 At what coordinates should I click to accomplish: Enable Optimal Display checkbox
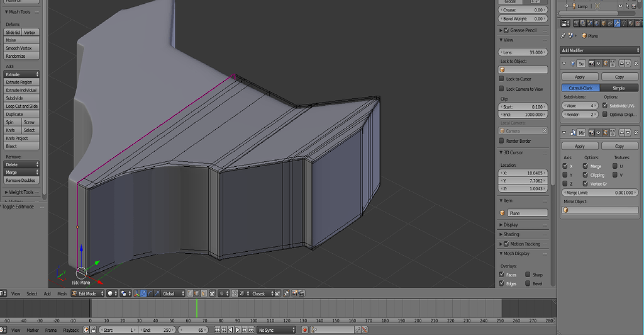[605, 114]
